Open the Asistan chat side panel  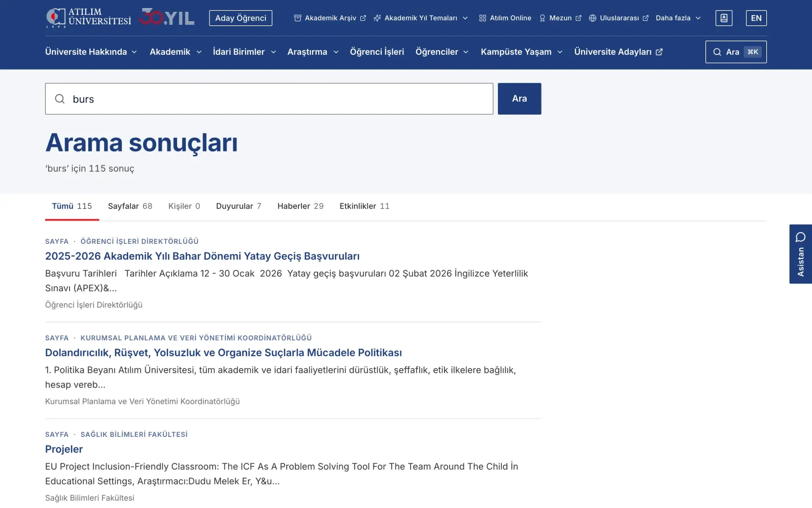click(801, 254)
